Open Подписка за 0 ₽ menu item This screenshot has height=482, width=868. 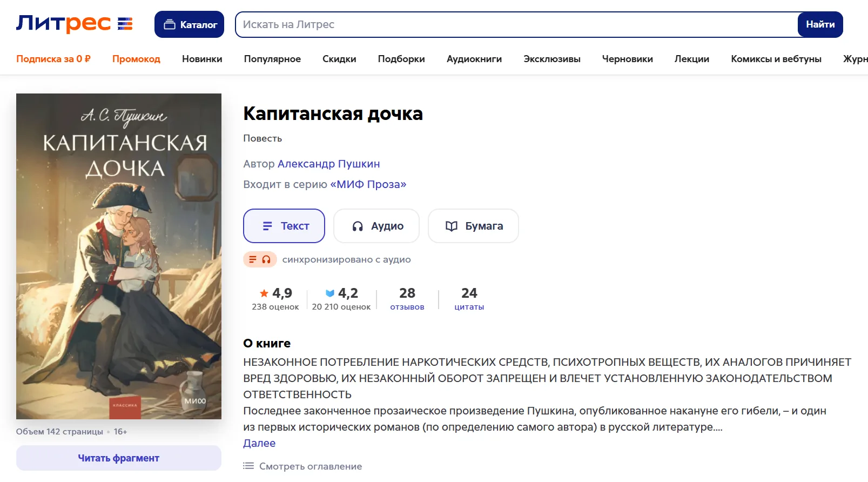point(53,59)
